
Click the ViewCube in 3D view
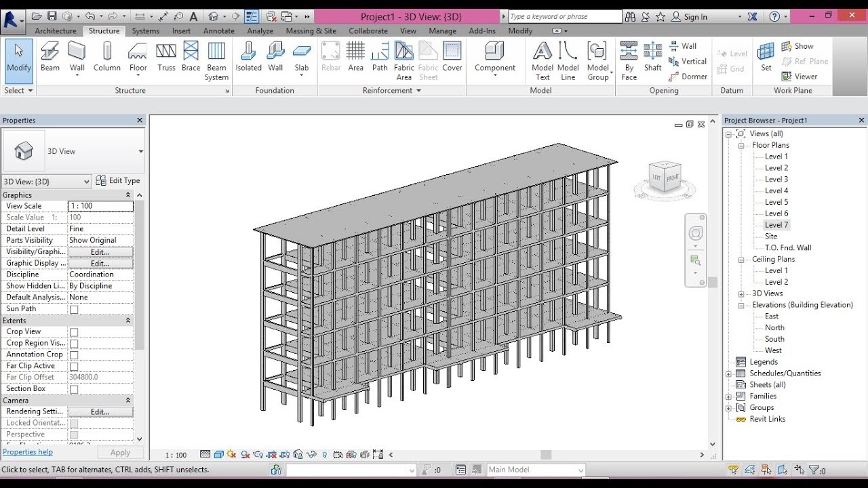point(665,176)
